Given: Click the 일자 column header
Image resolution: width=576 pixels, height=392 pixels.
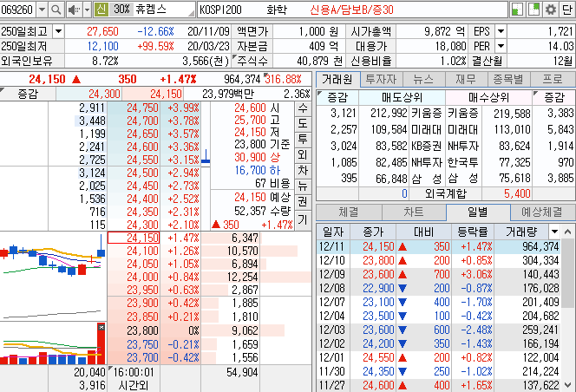Looking at the screenshot, I should click(x=333, y=232).
